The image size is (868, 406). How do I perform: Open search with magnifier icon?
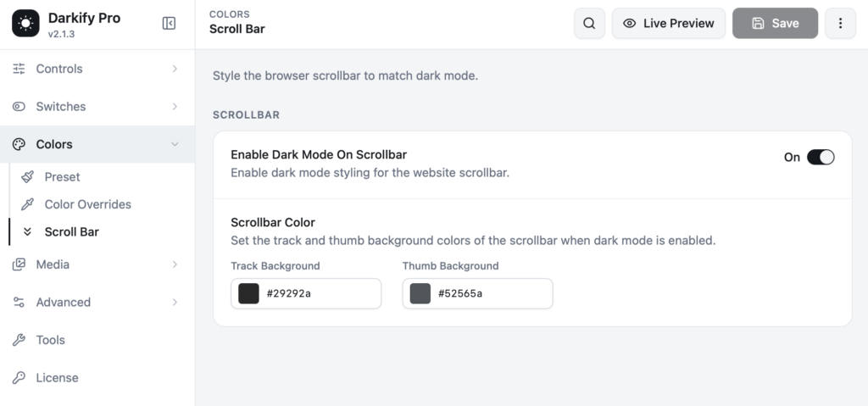[x=590, y=23]
